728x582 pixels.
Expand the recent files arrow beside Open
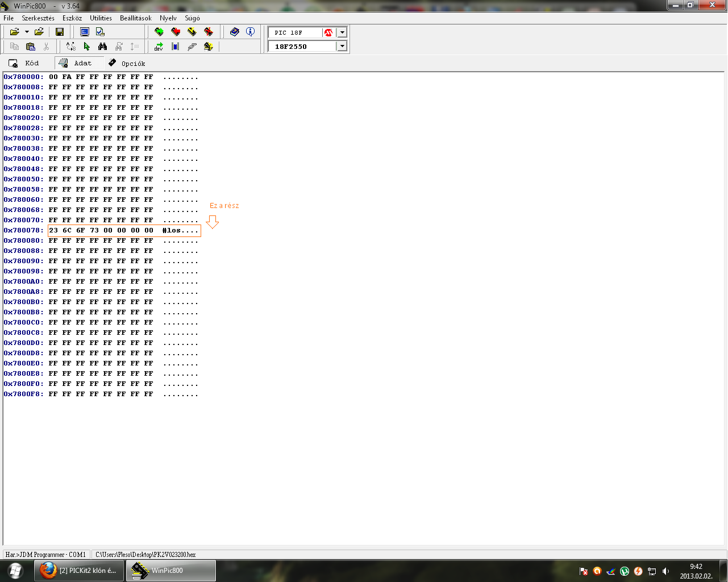27,32
